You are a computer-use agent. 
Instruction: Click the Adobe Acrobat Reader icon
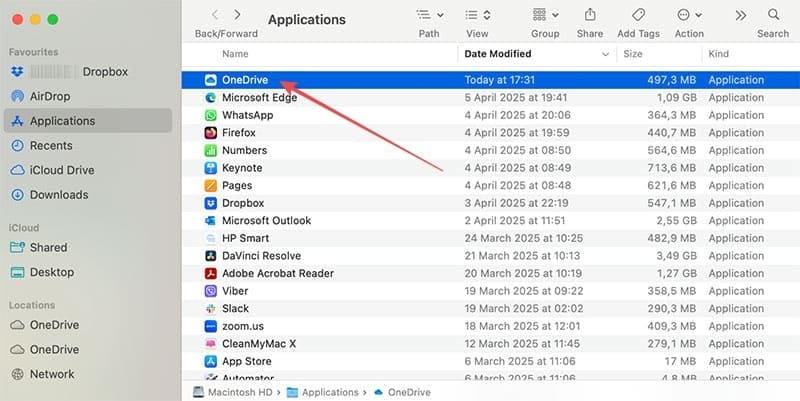point(211,274)
